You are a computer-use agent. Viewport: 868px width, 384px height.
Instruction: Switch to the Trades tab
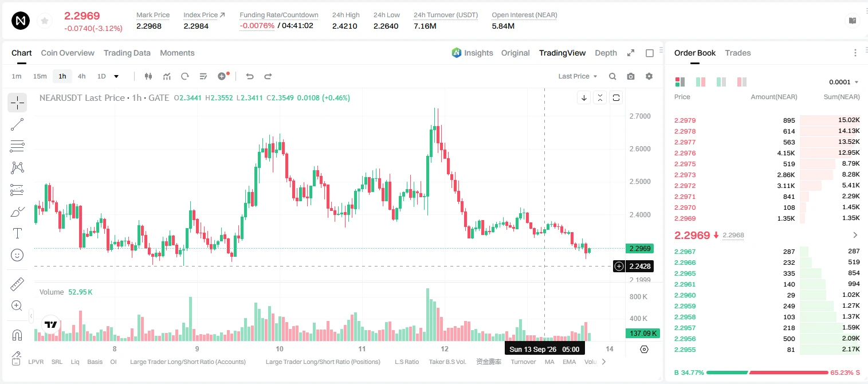[x=737, y=53]
